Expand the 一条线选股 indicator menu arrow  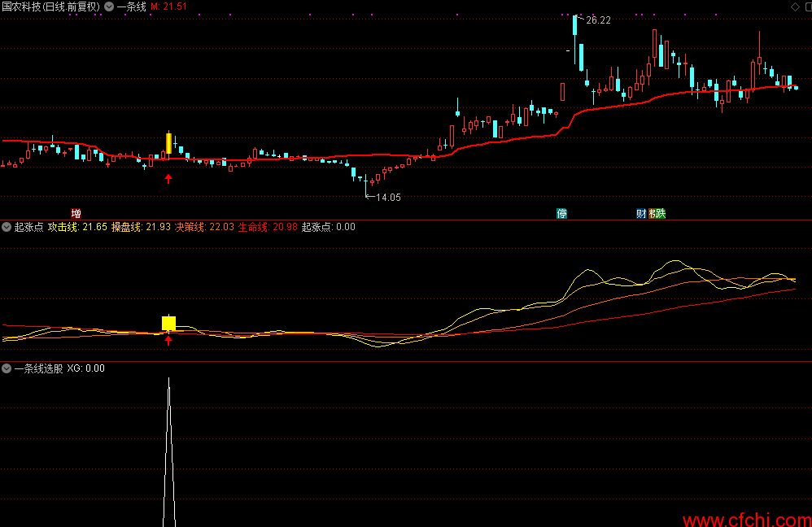tap(7, 368)
